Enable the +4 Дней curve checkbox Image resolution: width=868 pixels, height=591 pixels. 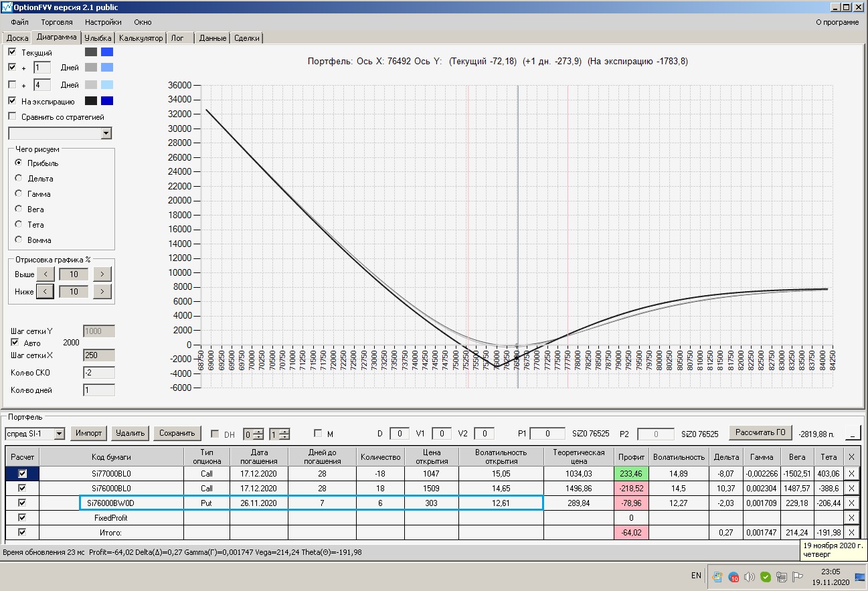(x=12, y=85)
